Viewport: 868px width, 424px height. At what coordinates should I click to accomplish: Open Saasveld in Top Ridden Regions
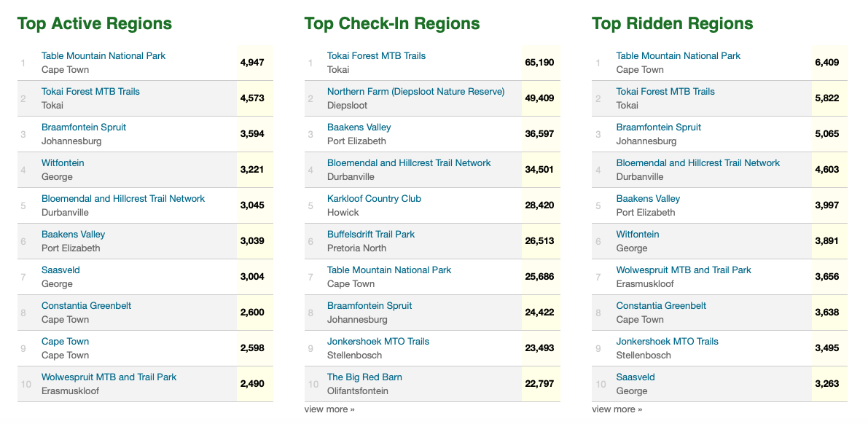click(x=636, y=377)
